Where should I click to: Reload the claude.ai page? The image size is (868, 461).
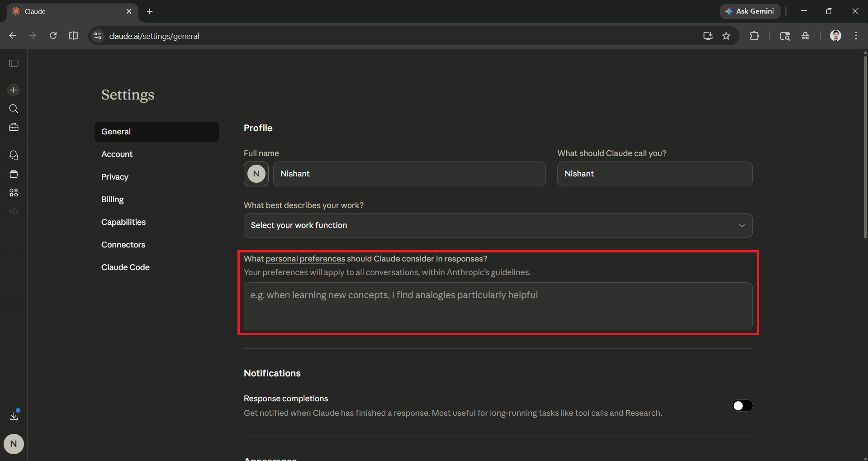(x=53, y=36)
